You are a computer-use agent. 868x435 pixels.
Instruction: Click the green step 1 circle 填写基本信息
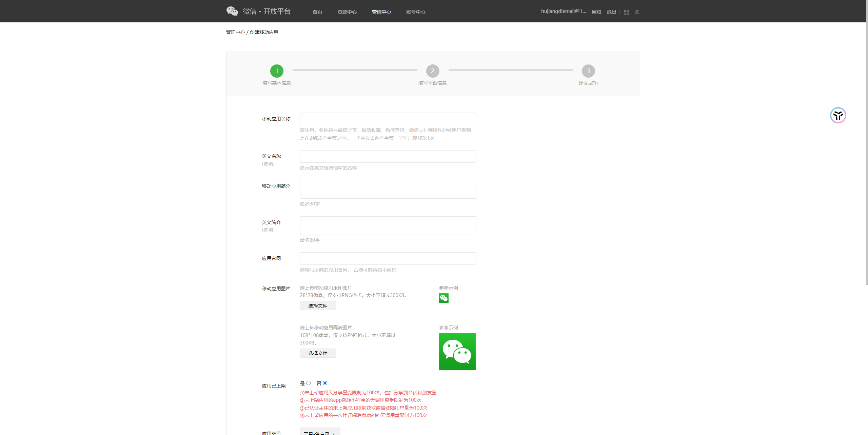click(277, 71)
